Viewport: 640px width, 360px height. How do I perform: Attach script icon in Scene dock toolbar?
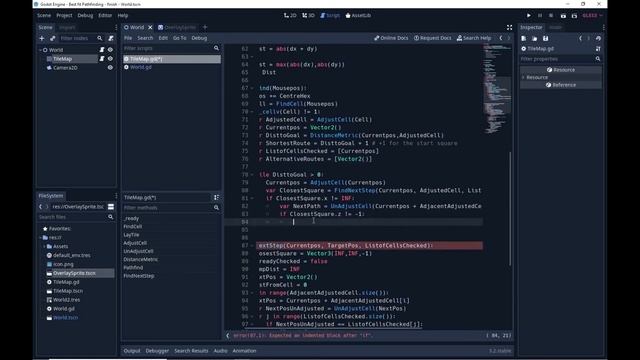(111, 38)
